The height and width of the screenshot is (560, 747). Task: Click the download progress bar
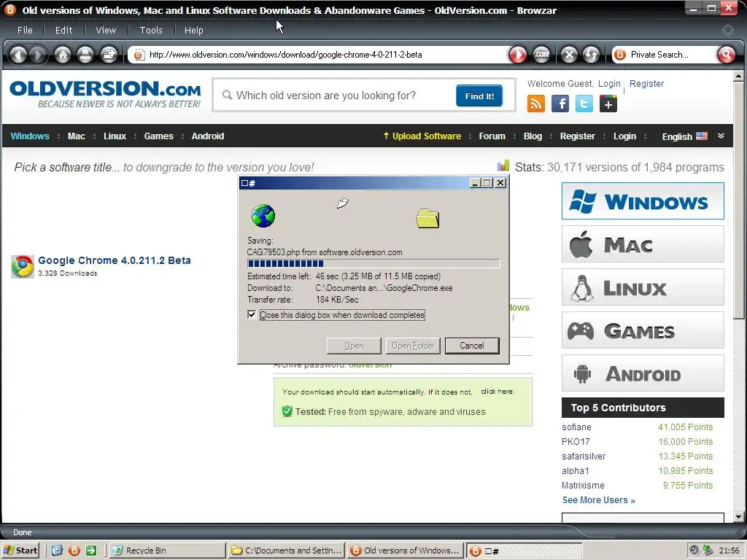(373, 263)
